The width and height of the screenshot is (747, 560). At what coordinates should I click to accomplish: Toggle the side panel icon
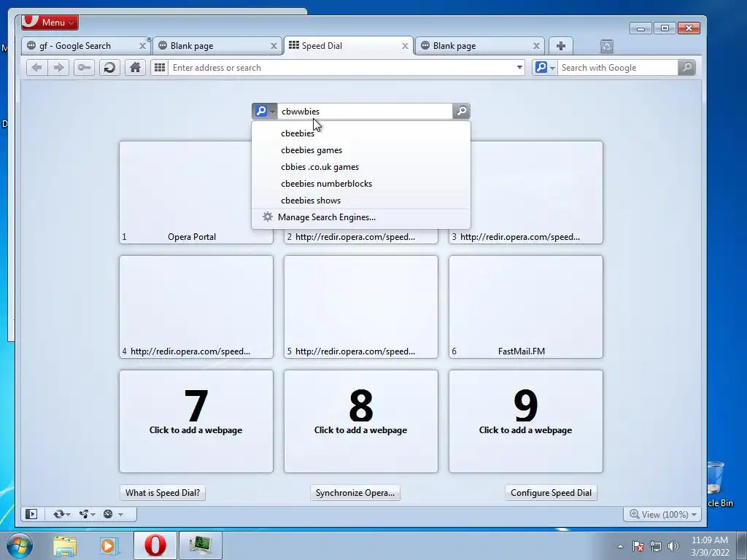(x=31, y=514)
